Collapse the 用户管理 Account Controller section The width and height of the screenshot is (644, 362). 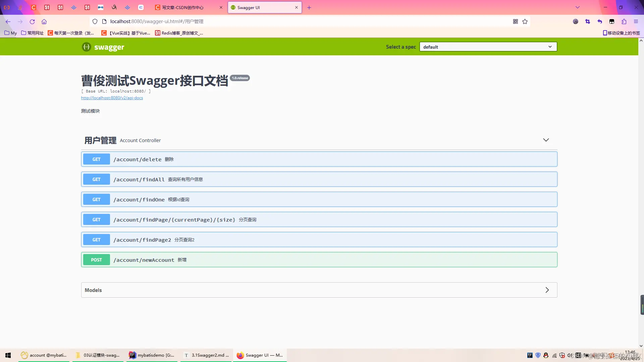(x=546, y=140)
